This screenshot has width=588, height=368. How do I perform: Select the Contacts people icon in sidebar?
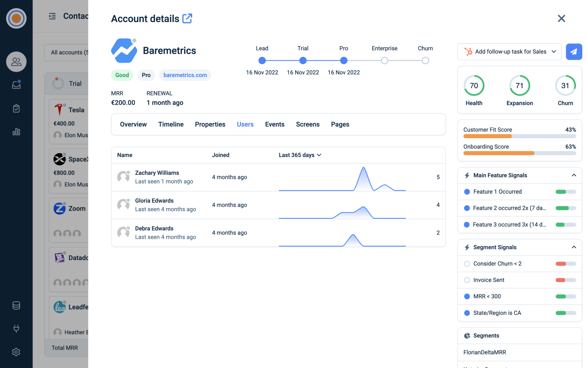coord(16,62)
